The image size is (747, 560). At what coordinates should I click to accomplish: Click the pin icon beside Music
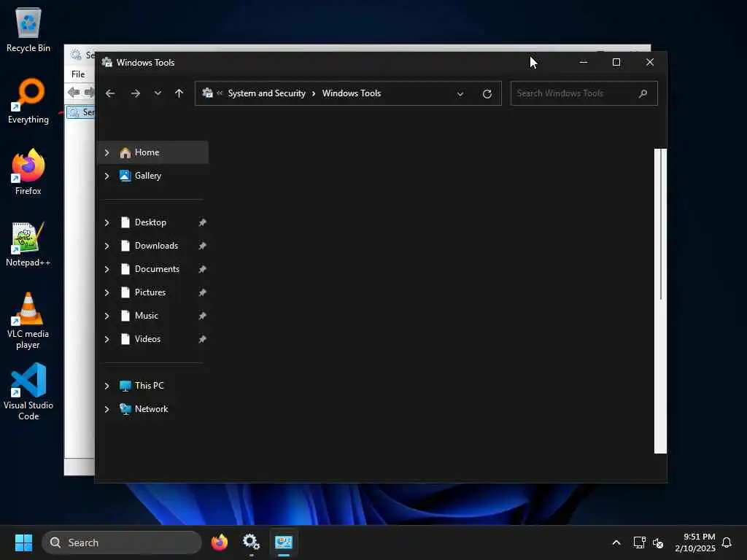click(203, 316)
